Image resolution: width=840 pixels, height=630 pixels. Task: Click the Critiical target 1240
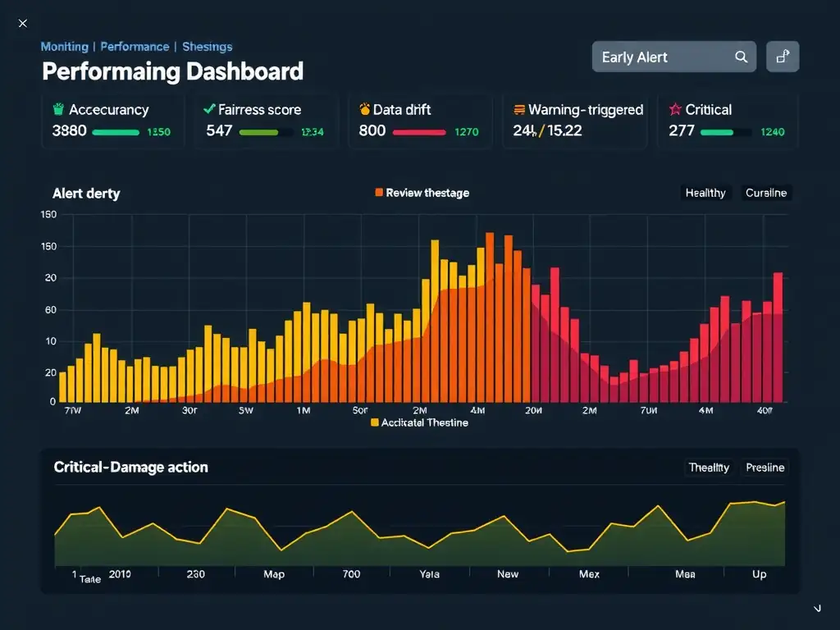click(773, 132)
